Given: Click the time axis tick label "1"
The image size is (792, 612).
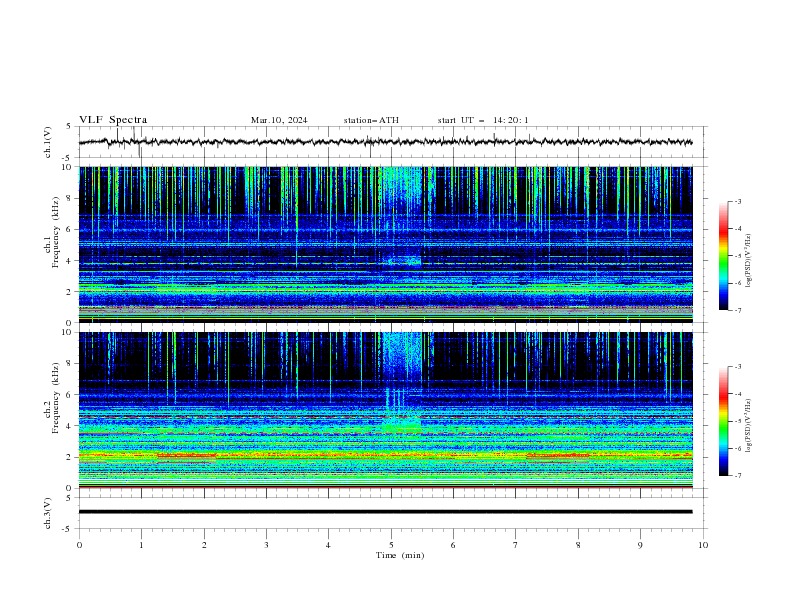Looking at the screenshot, I should click(x=141, y=545).
